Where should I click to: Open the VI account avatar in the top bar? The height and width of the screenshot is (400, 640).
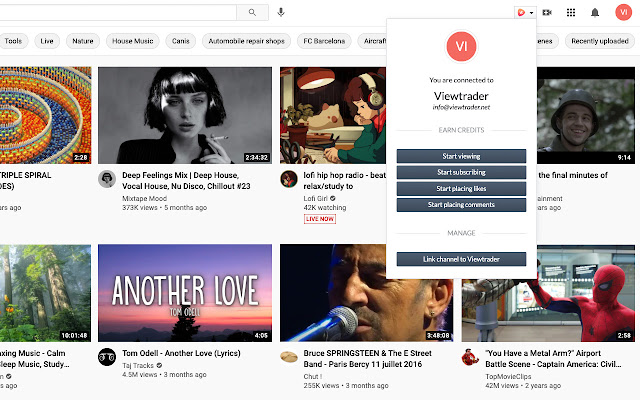pyautogui.click(x=623, y=12)
